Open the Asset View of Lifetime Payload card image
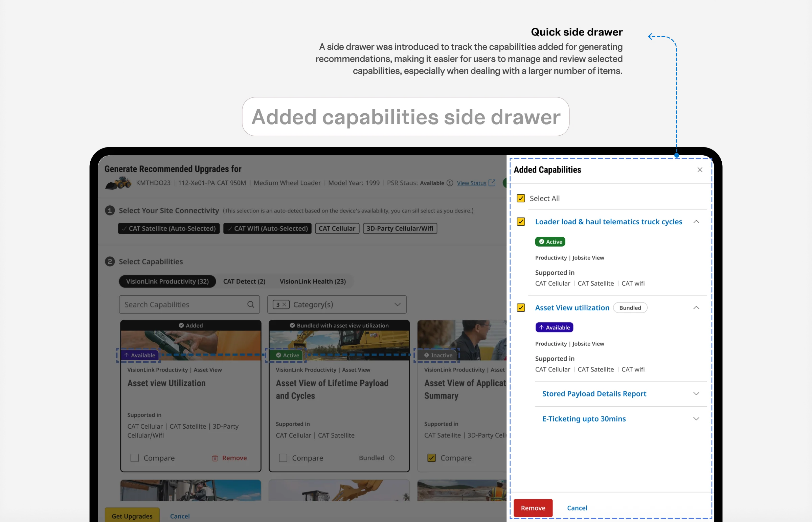 (339, 345)
